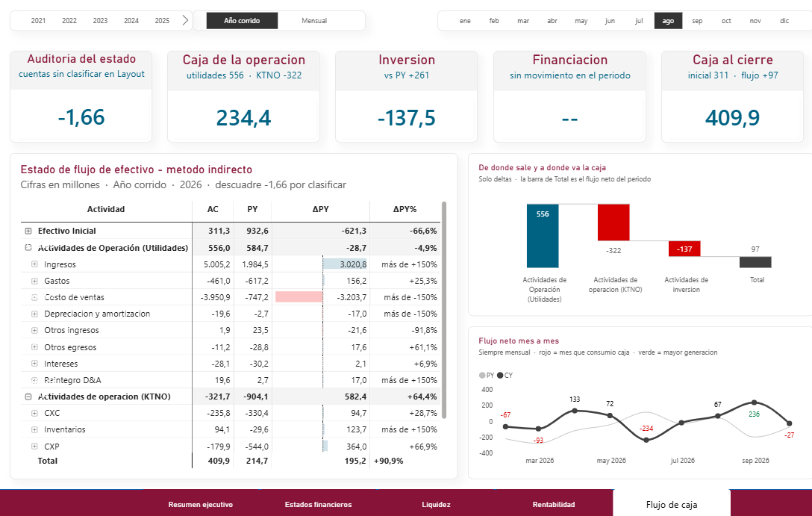
Task: Select year 2025 in the year slicer
Action: pos(162,21)
